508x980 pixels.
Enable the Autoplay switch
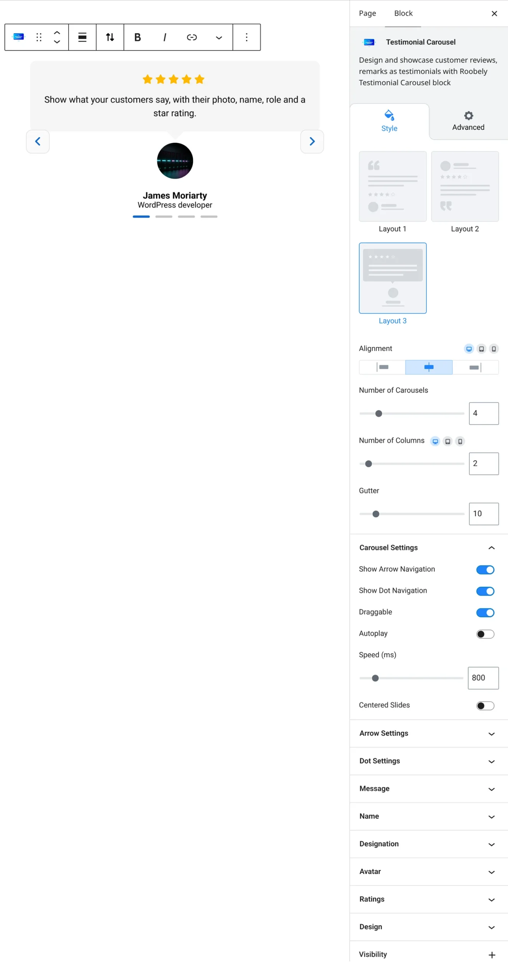(x=485, y=634)
